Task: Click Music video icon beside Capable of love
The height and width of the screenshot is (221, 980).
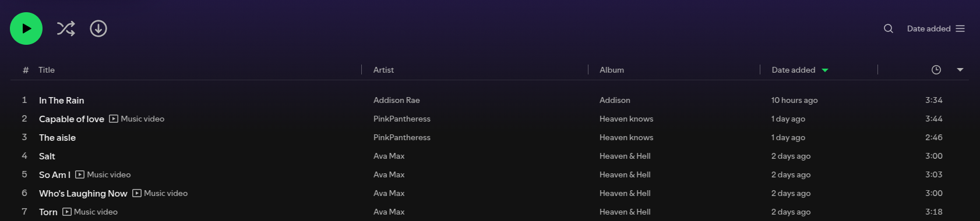Action: pos(114,119)
